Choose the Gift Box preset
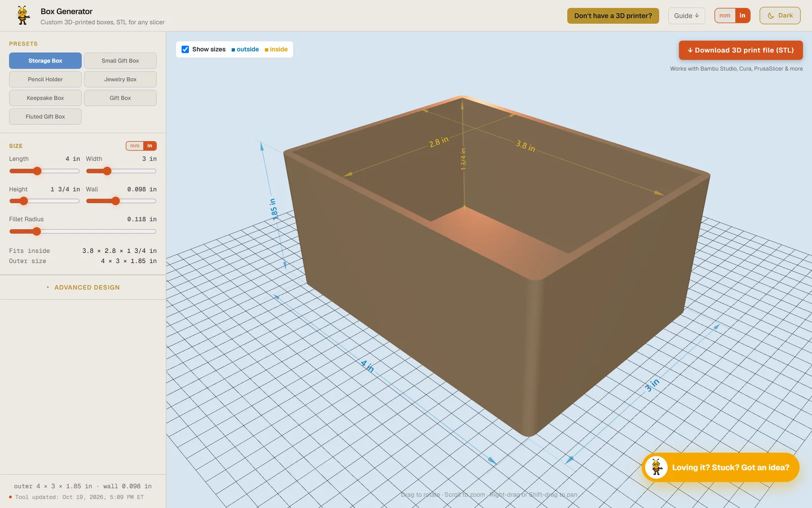 [x=120, y=98]
